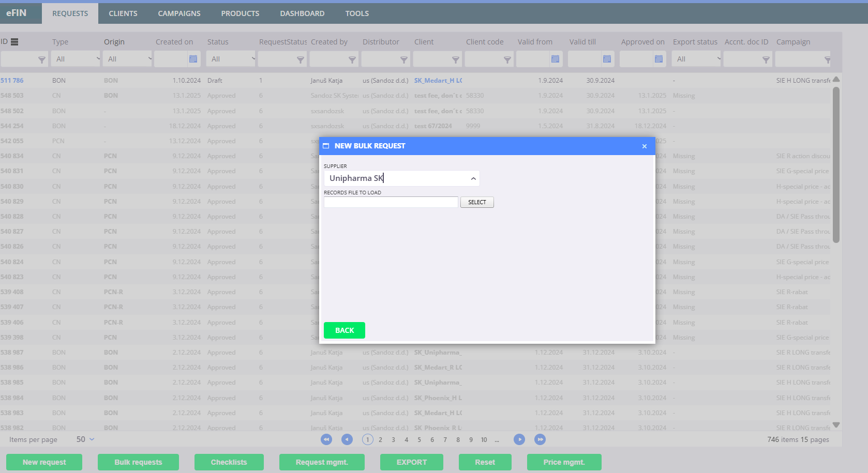Open the ID column menu icon

pyautogui.click(x=14, y=42)
